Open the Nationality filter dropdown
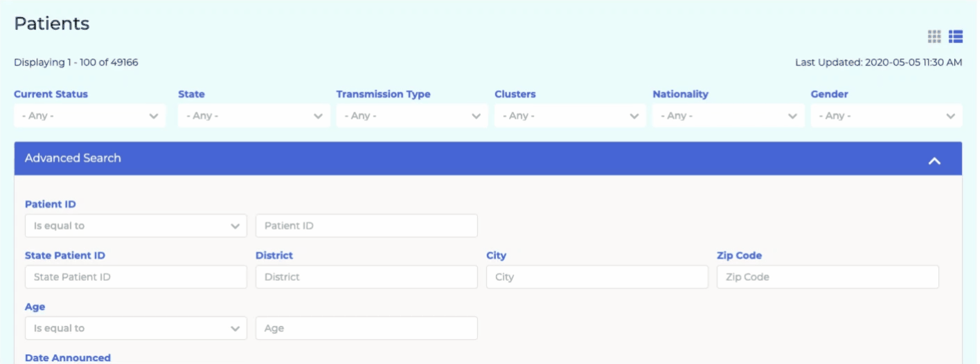The image size is (980, 364). point(729,116)
